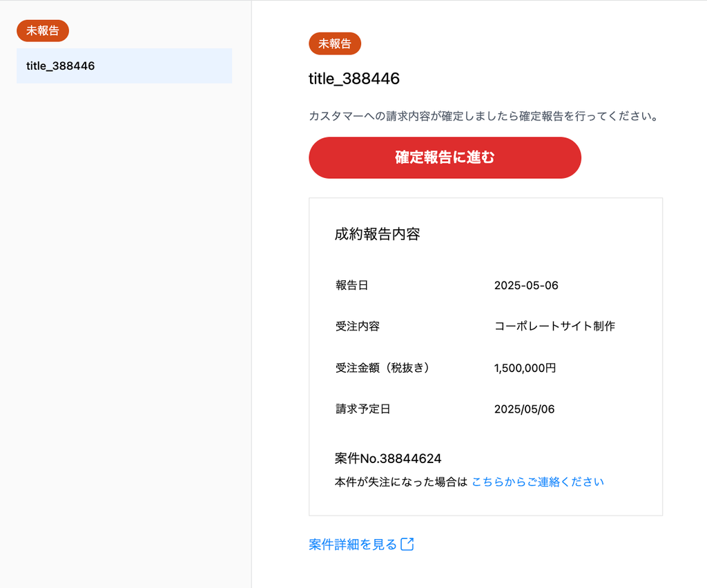Click the external link icon beside 案件詳細を見る
Image resolution: width=707 pixels, height=588 pixels.
407,545
